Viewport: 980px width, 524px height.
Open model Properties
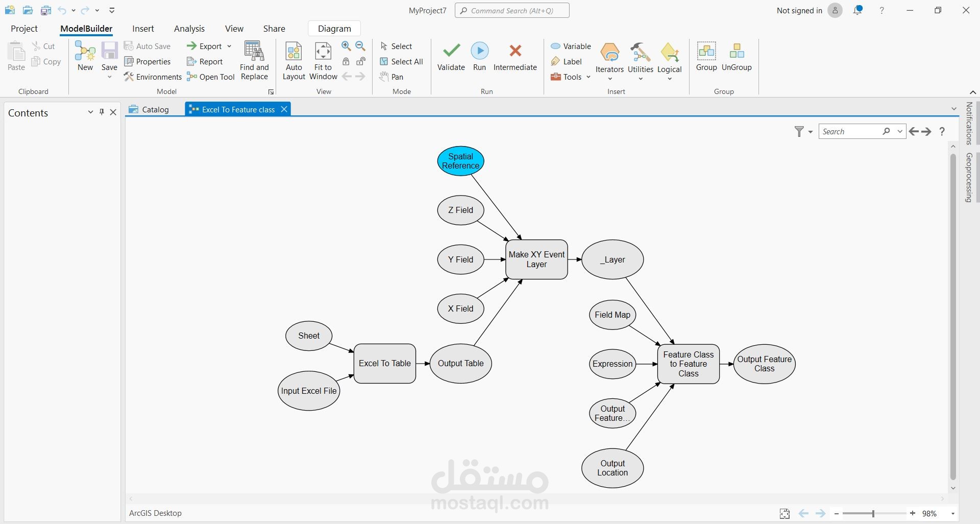pos(148,61)
